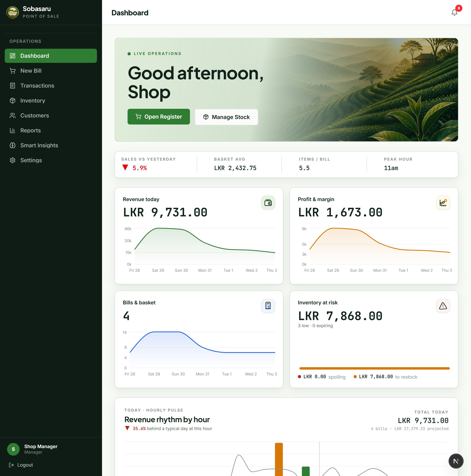Navigate to Inventory
Screen dimensions: 471x476
tap(51, 101)
